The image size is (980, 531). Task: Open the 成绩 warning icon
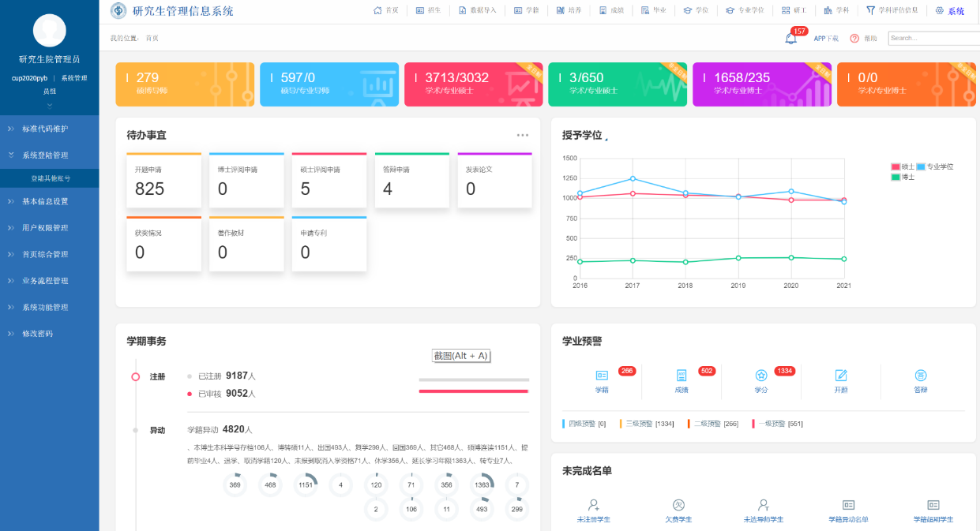[x=681, y=376]
